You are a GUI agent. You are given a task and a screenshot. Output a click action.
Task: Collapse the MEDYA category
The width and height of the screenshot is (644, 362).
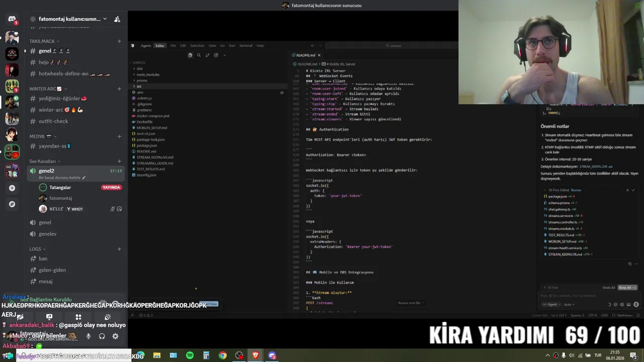43,136
